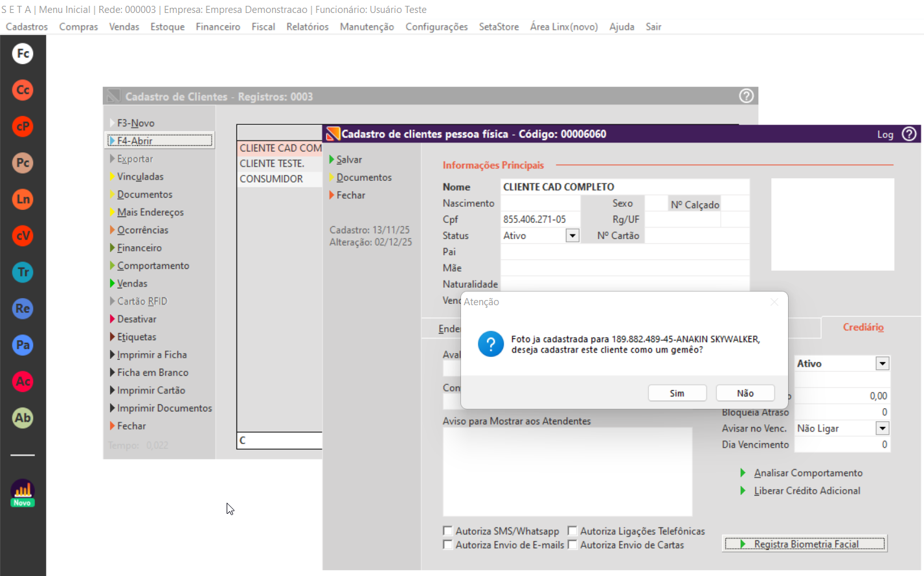The image size is (924, 576).
Task: Click Analisar Comportamento link
Action: pos(808,473)
